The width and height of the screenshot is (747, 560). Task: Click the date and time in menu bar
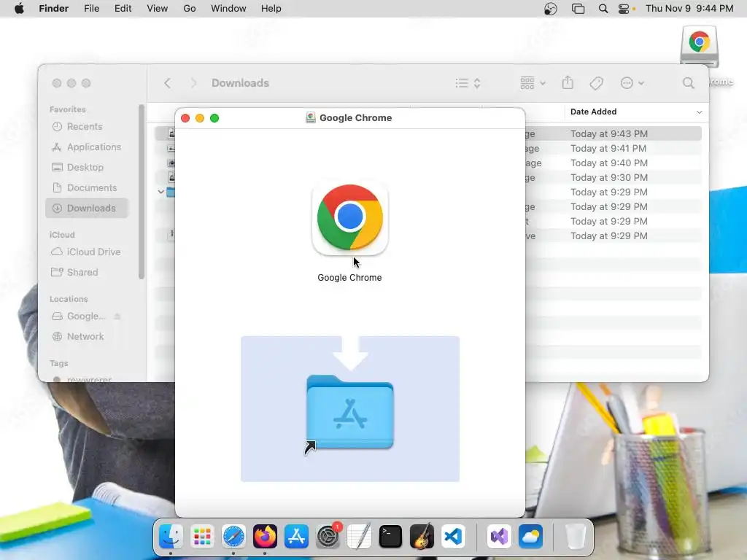[689, 9]
